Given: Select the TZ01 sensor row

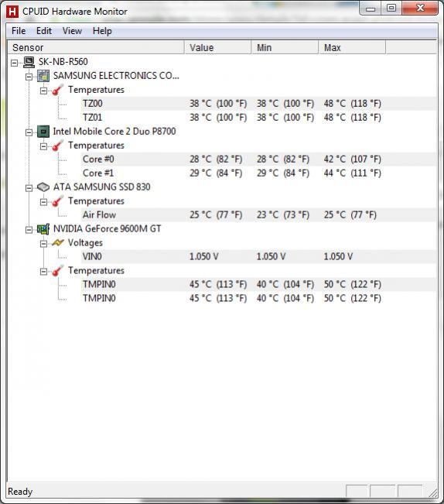Looking at the screenshot, I should [259, 118].
